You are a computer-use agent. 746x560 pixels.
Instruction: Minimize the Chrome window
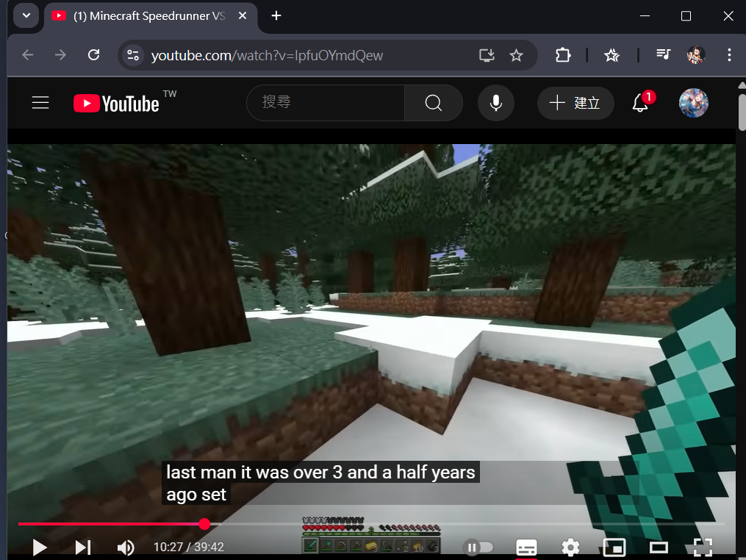pyautogui.click(x=645, y=15)
